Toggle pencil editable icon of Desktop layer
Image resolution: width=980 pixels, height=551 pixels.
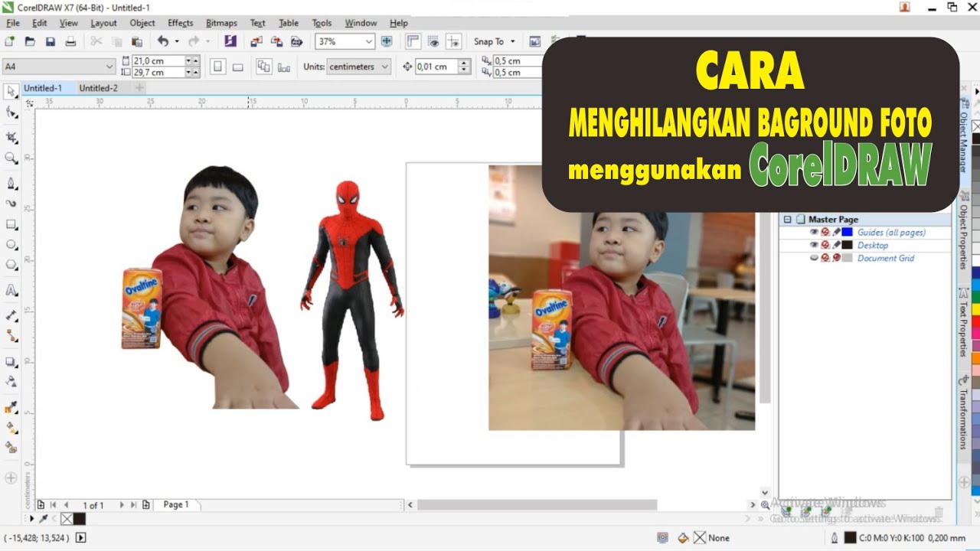836,245
